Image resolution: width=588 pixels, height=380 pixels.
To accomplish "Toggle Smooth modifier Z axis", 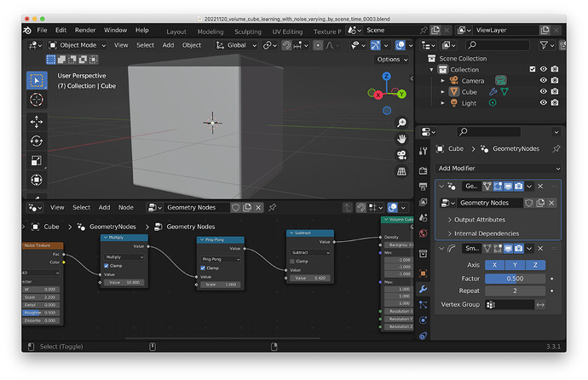I will pyautogui.click(x=535, y=265).
